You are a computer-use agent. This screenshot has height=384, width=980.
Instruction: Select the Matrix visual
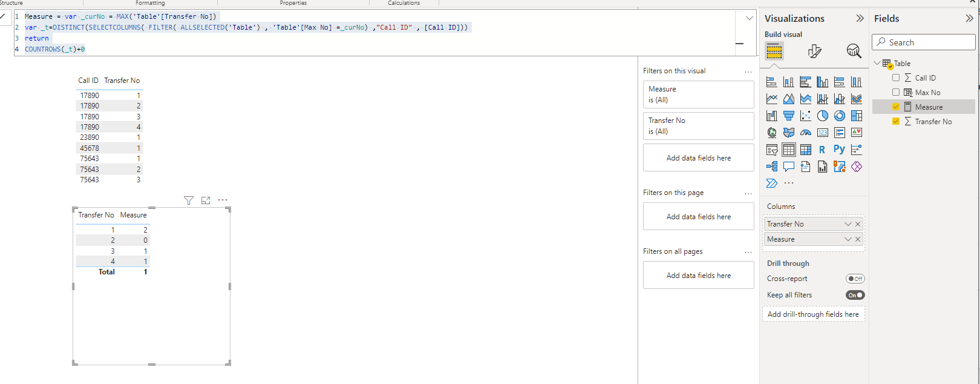tap(806, 150)
